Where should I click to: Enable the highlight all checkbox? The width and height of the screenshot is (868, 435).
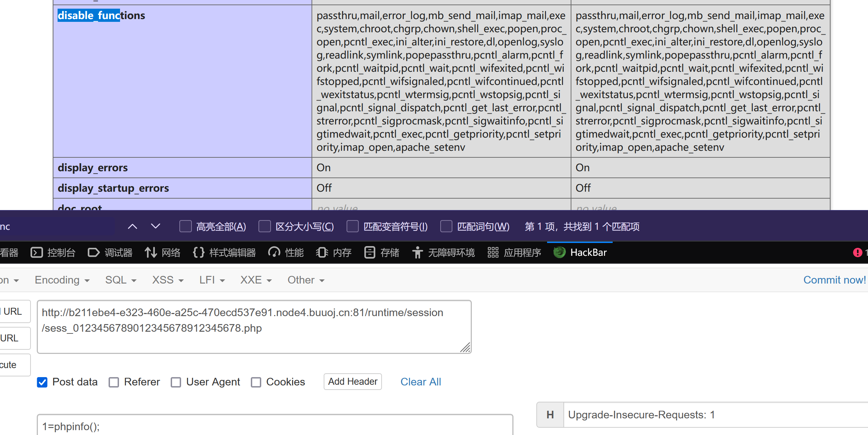(x=186, y=227)
